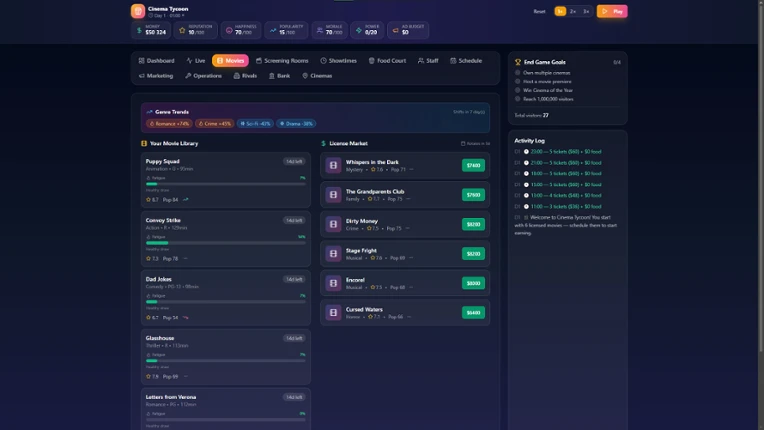Image resolution: width=764 pixels, height=430 pixels.
Task: Click the film icon for Cursed Waters
Action: pos(333,313)
